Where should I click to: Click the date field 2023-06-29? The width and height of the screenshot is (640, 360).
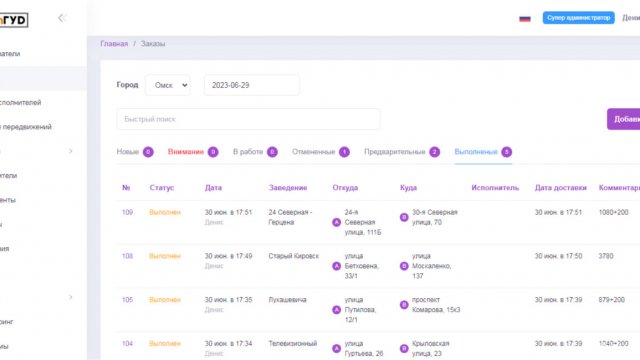click(252, 85)
